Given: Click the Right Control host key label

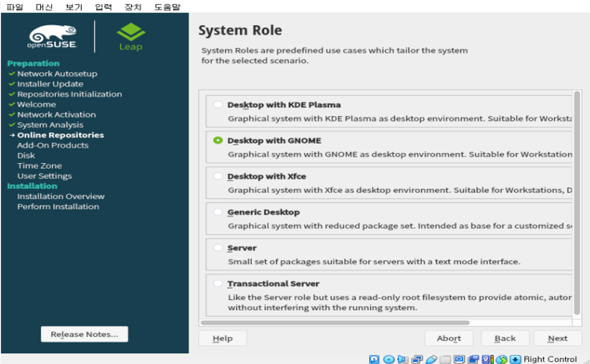Looking at the screenshot, I should [550, 359].
